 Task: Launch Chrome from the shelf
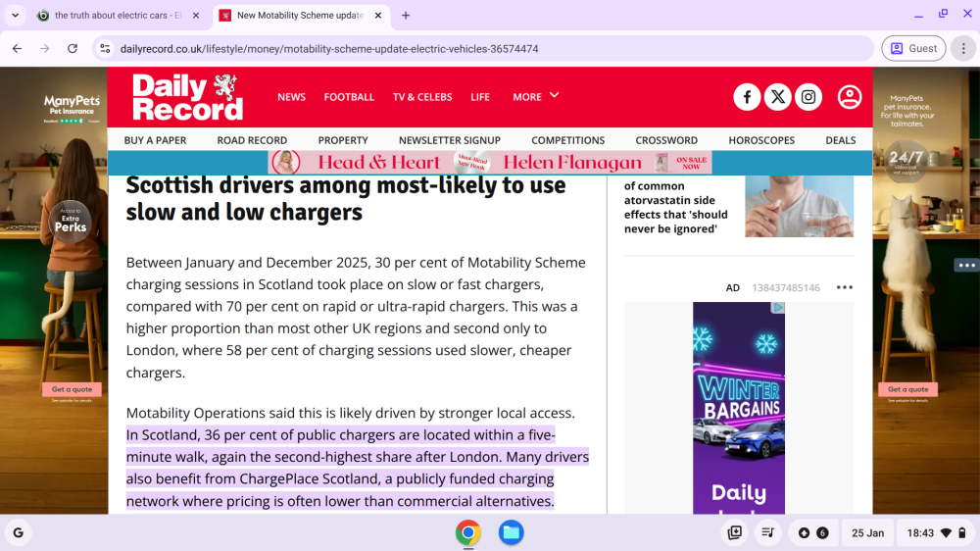click(468, 533)
